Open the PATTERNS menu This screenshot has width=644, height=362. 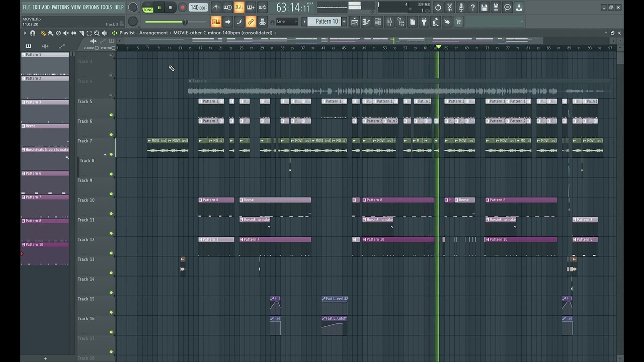60,8
